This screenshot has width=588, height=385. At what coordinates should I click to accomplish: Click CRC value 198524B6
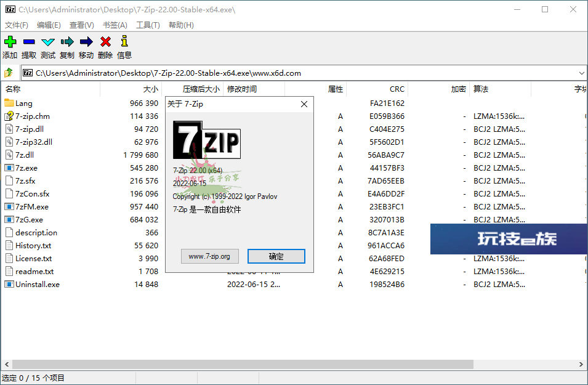pos(387,285)
